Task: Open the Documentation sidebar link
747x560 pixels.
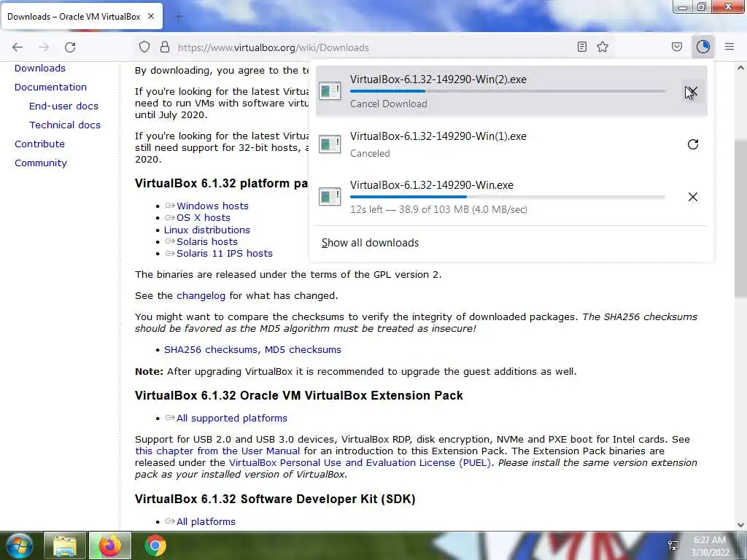Action: [x=50, y=87]
